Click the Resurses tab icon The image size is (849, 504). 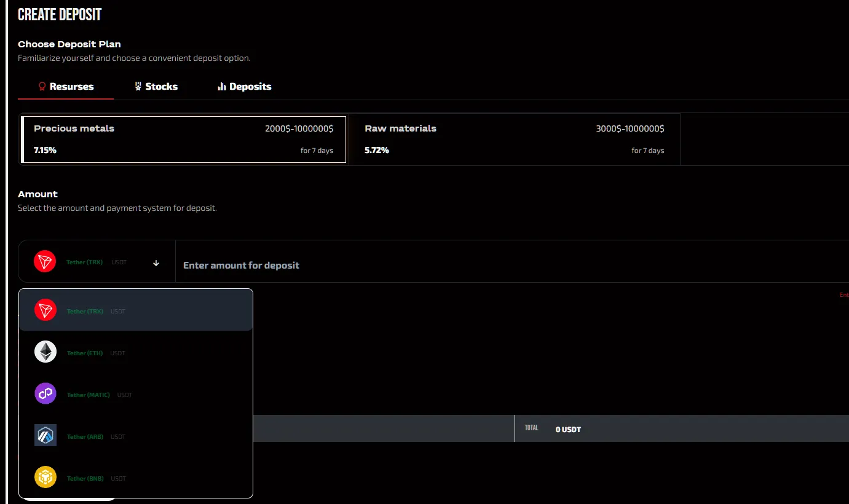click(42, 87)
